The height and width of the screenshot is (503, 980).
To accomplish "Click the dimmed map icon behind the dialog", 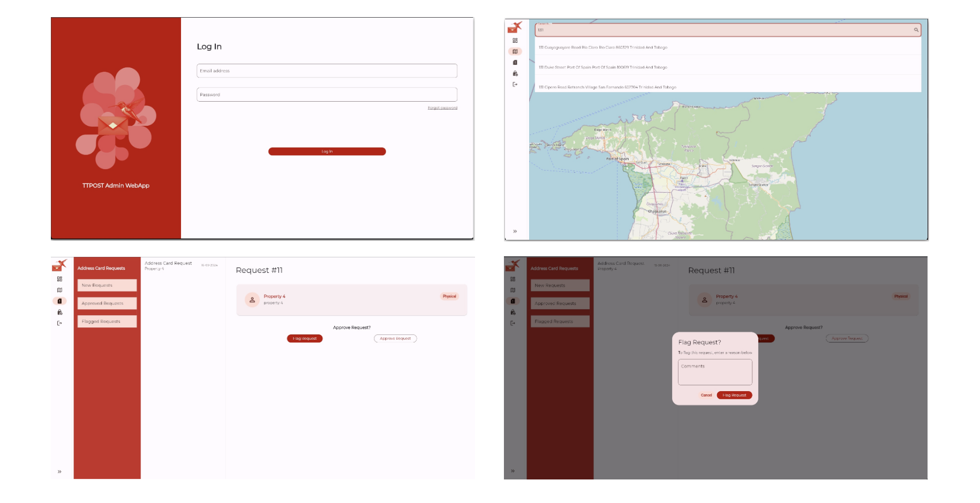I will (x=512, y=290).
